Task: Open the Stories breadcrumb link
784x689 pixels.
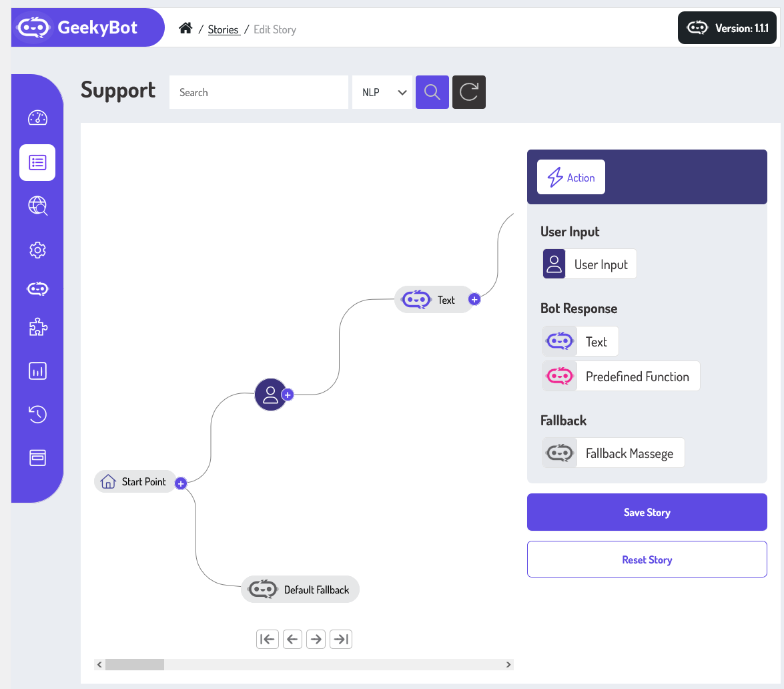Action: pyautogui.click(x=223, y=29)
